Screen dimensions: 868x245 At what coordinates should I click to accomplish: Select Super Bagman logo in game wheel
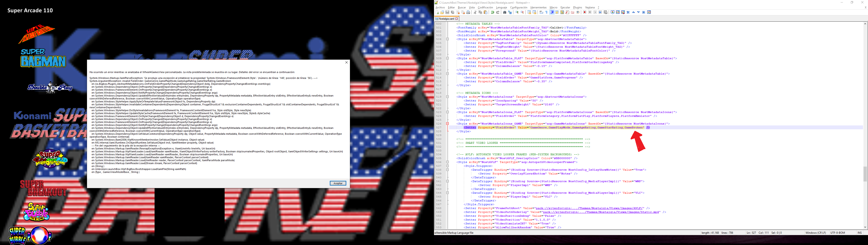[x=43, y=58]
